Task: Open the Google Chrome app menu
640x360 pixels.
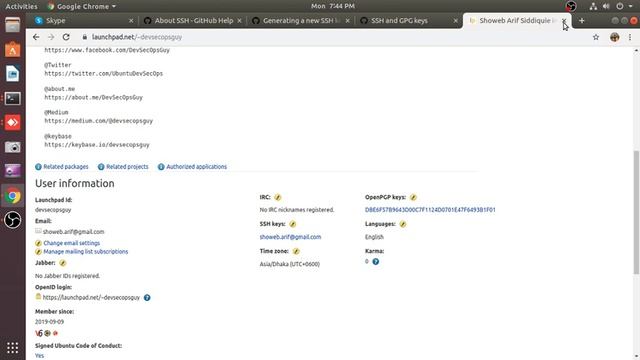Action: (81, 6)
